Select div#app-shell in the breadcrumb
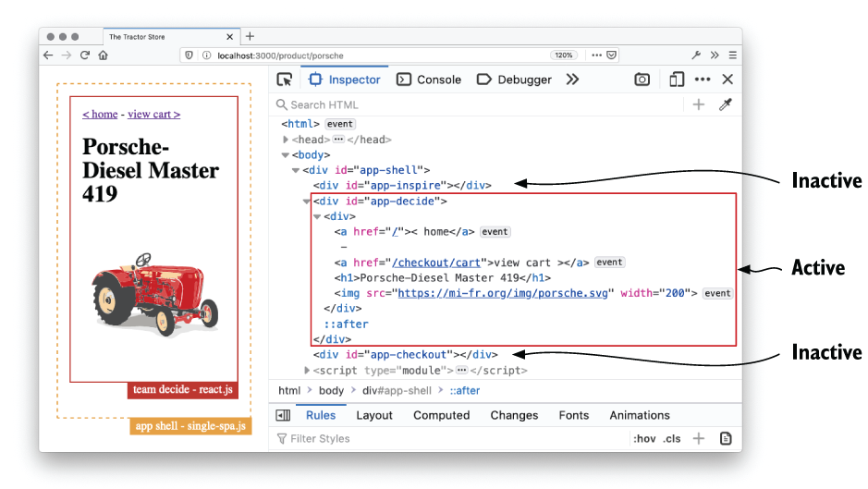868x489 pixels. pyautogui.click(x=397, y=390)
